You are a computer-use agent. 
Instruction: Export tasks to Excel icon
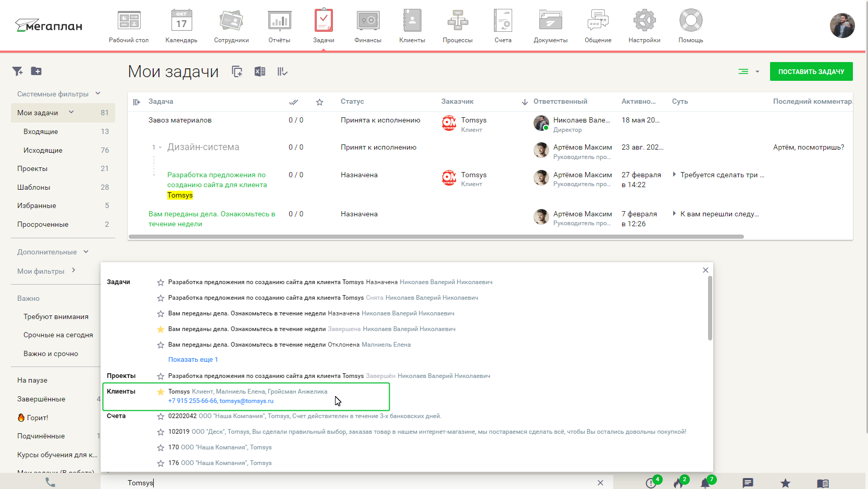[259, 72]
